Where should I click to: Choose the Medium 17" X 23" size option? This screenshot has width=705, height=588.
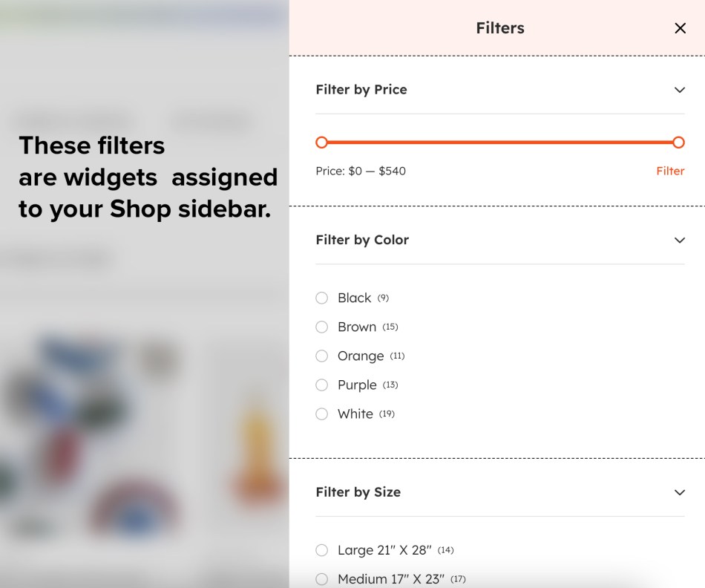[x=321, y=579]
